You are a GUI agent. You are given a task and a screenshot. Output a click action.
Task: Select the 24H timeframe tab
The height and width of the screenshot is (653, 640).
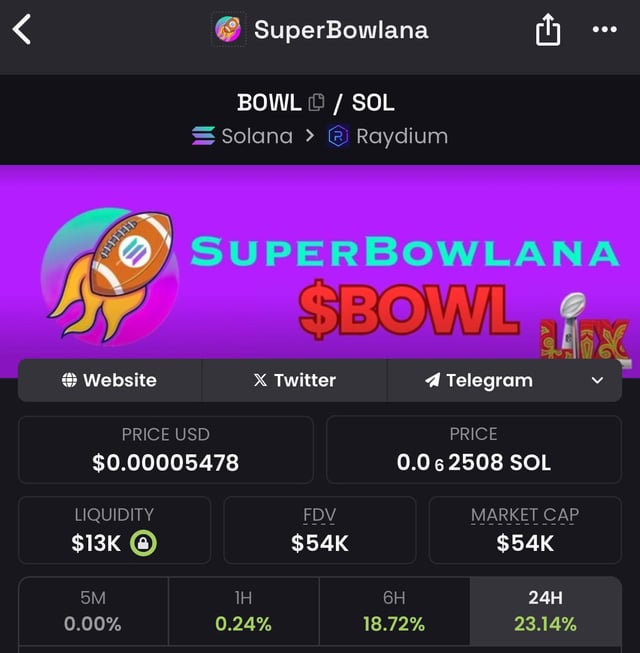click(545, 611)
